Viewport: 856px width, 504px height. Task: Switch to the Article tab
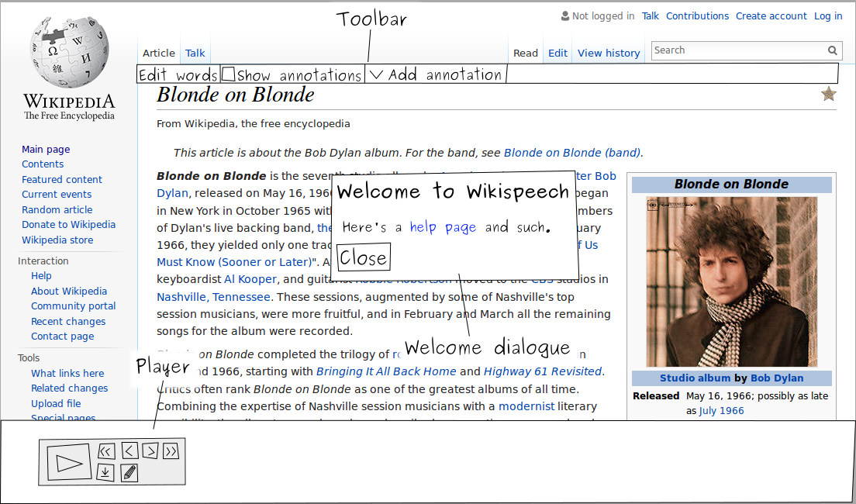(x=159, y=53)
